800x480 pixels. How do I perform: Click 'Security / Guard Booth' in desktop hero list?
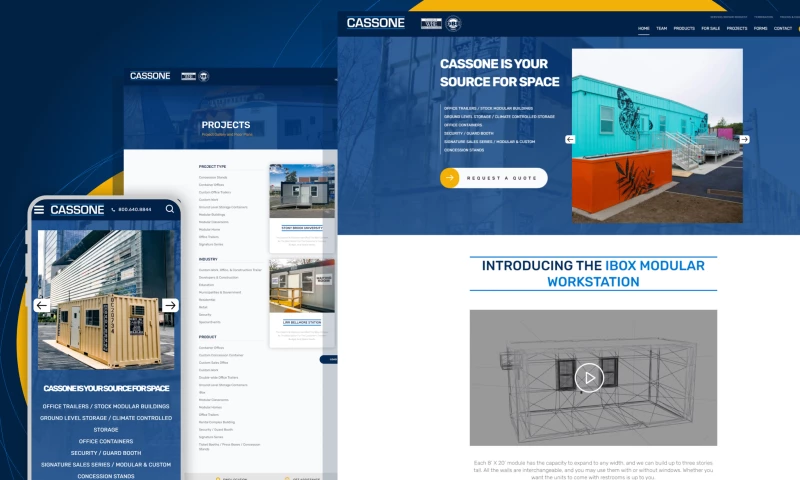point(468,133)
